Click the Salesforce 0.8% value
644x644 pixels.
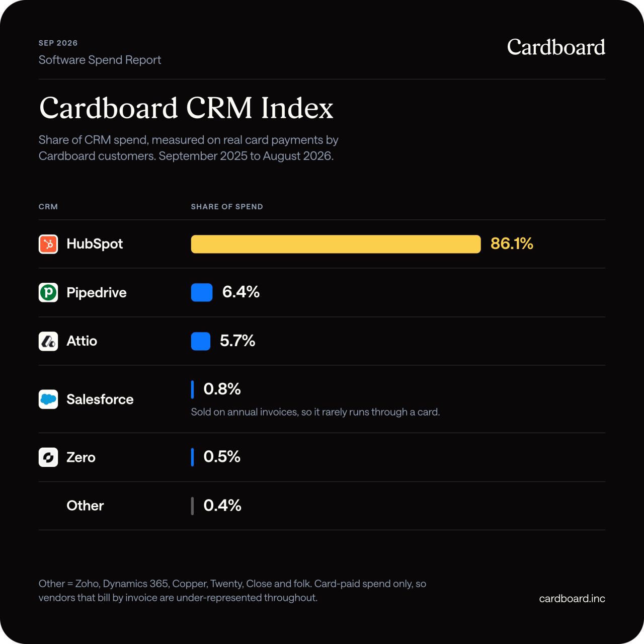pos(222,389)
